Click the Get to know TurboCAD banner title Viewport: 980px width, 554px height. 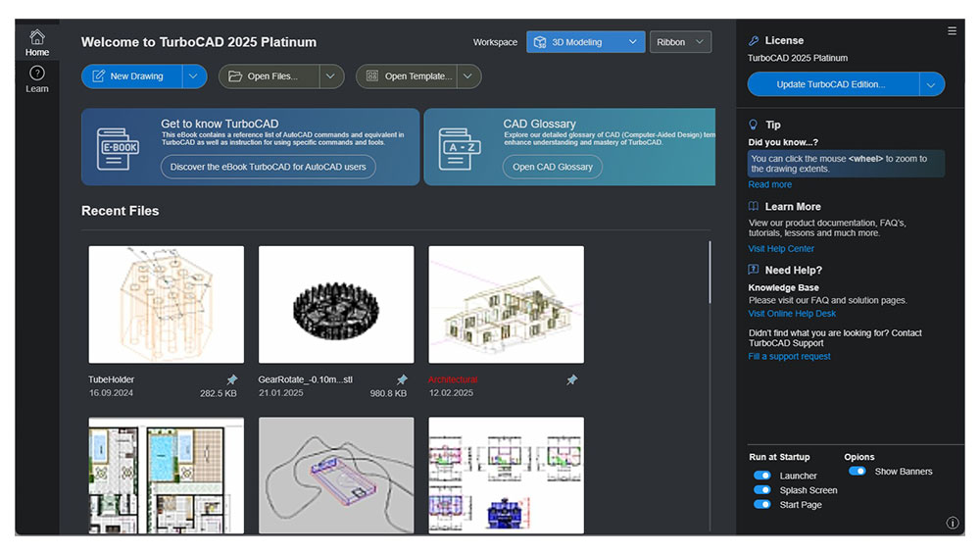tap(220, 124)
